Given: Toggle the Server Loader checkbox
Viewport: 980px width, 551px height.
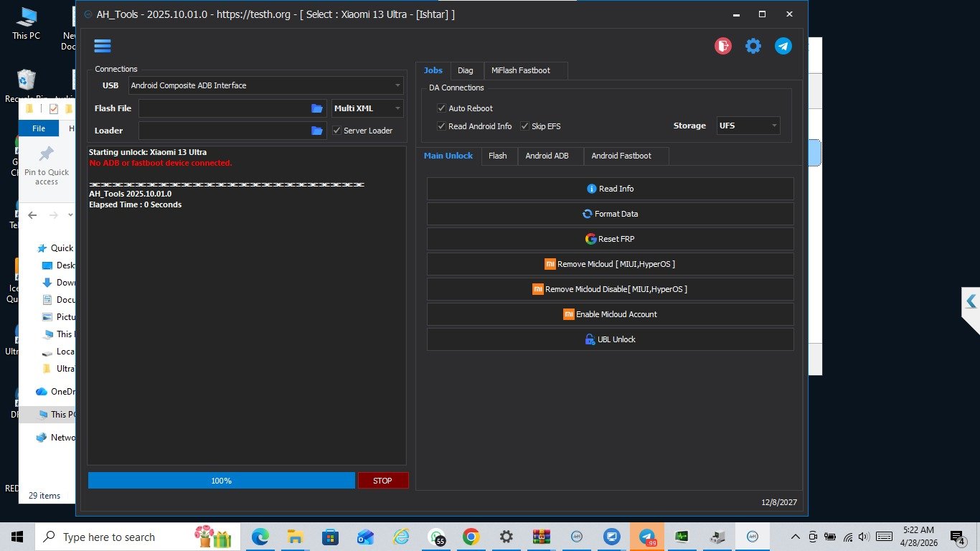Looking at the screenshot, I should [337, 131].
